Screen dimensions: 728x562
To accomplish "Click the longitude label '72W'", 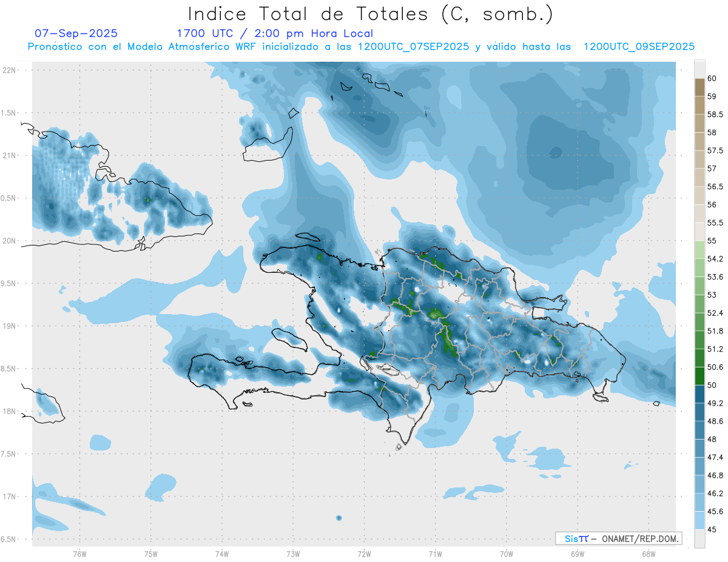I will point(364,554).
